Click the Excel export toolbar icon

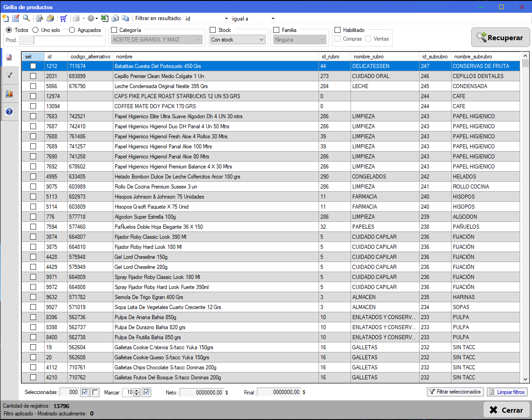105,18
